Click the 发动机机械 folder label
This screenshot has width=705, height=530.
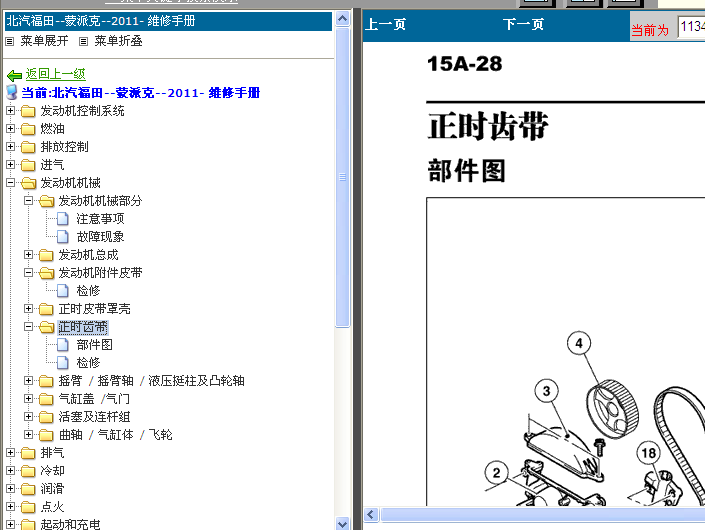point(71,183)
